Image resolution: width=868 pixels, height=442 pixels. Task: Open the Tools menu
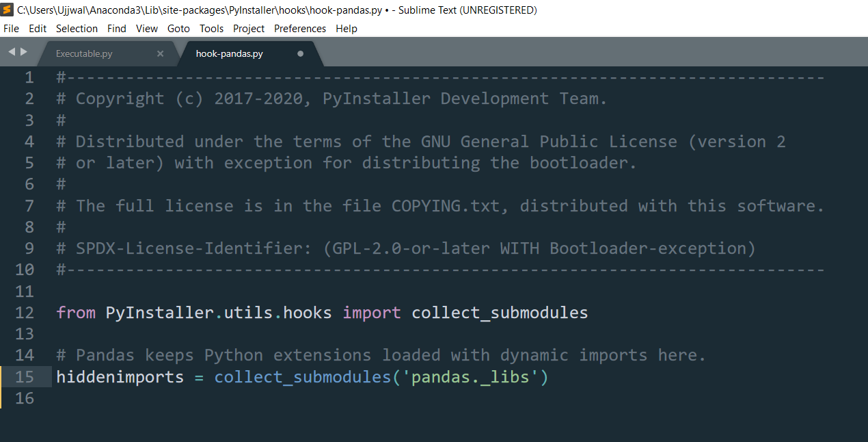(212, 29)
